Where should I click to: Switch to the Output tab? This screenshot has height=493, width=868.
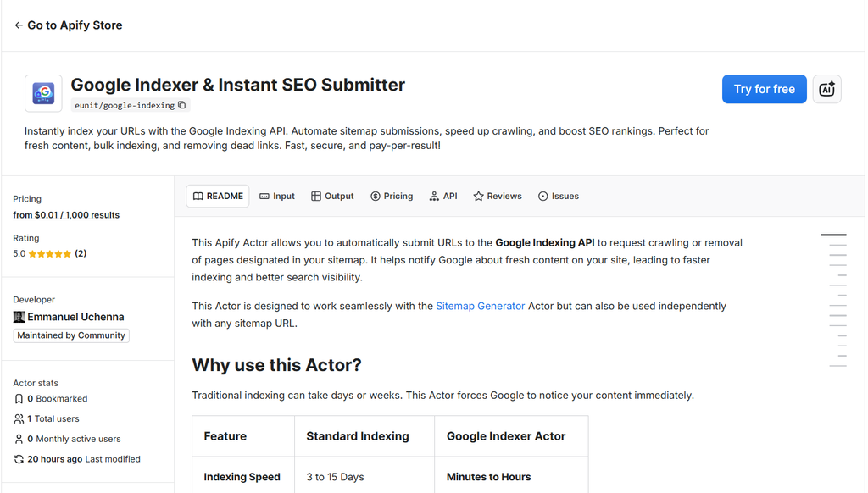point(332,196)
